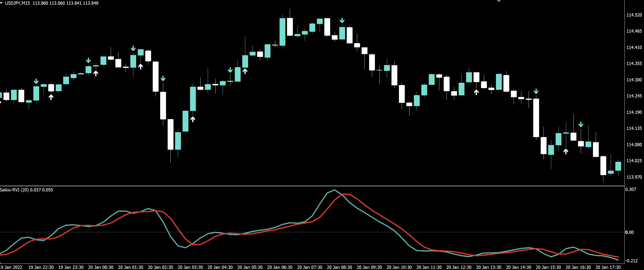
Task: Click the Saikix-RVI (20) indicator label
Action: pyautogui.click(x=14, y=190)
